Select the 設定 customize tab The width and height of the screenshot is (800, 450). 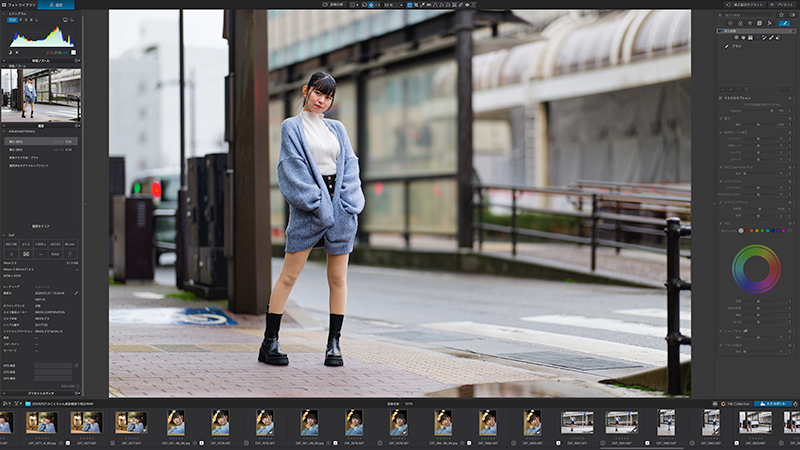(56, 5)
